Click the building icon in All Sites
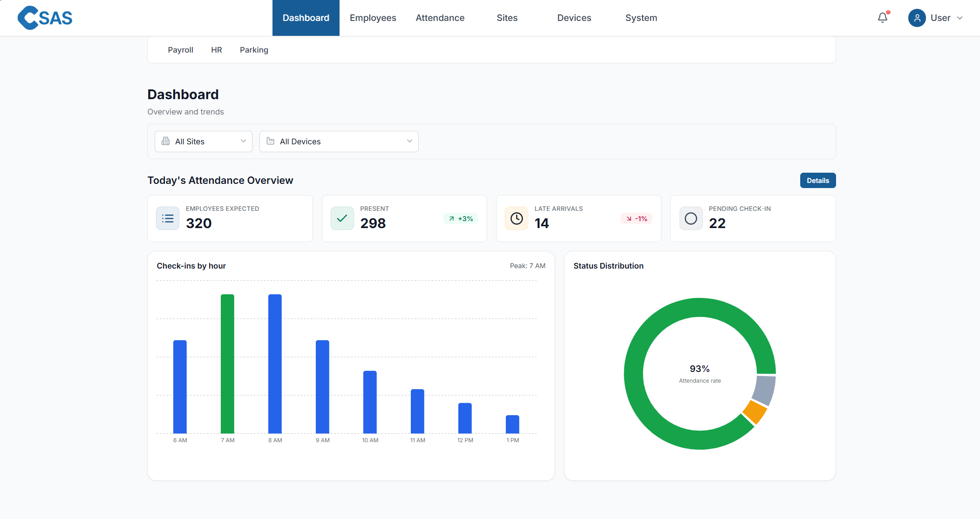Image resolution: width=980 pixels, height=519 pixels. 166,141
